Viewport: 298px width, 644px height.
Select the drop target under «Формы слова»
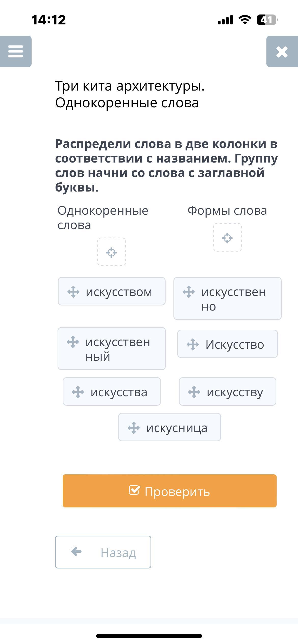(x=227, y=238)
